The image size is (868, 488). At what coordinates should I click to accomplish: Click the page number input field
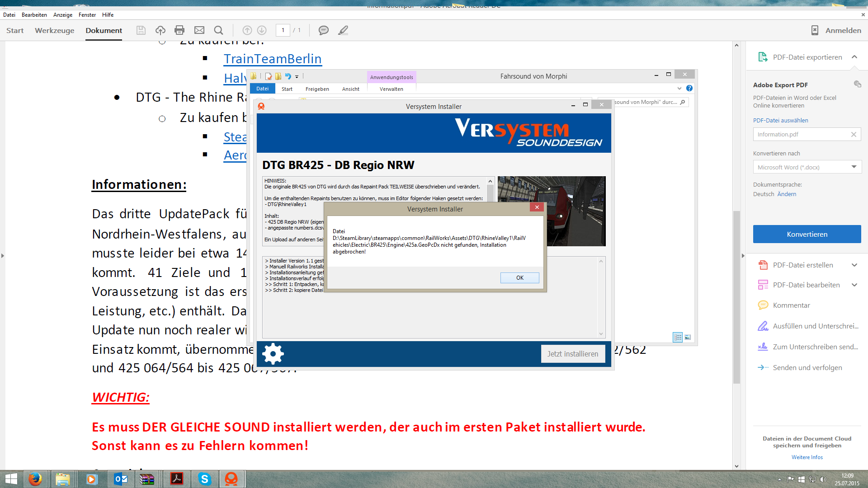(283, 30)
